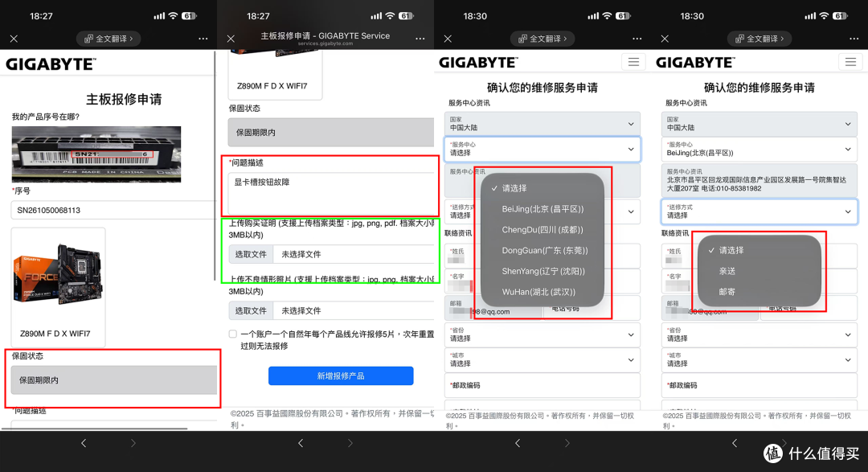Click 选取文件 under 上传购买证明

coord(251,254)
